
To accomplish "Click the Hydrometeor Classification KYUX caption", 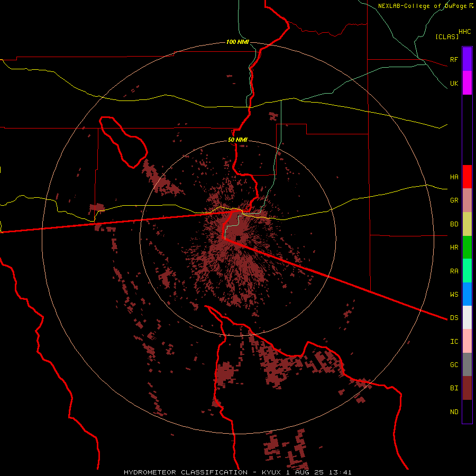I will [237, 472].
